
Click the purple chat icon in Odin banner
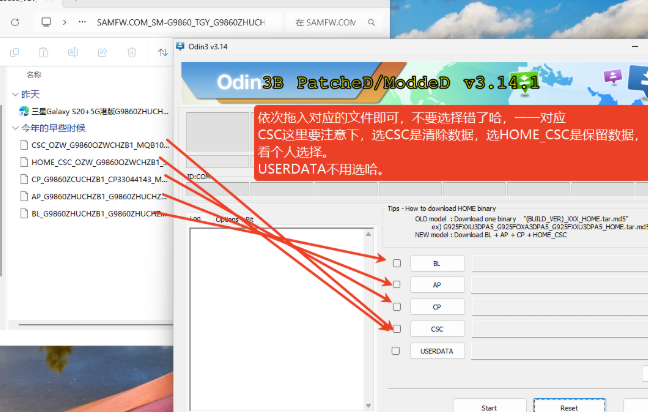tap(613, 76)
